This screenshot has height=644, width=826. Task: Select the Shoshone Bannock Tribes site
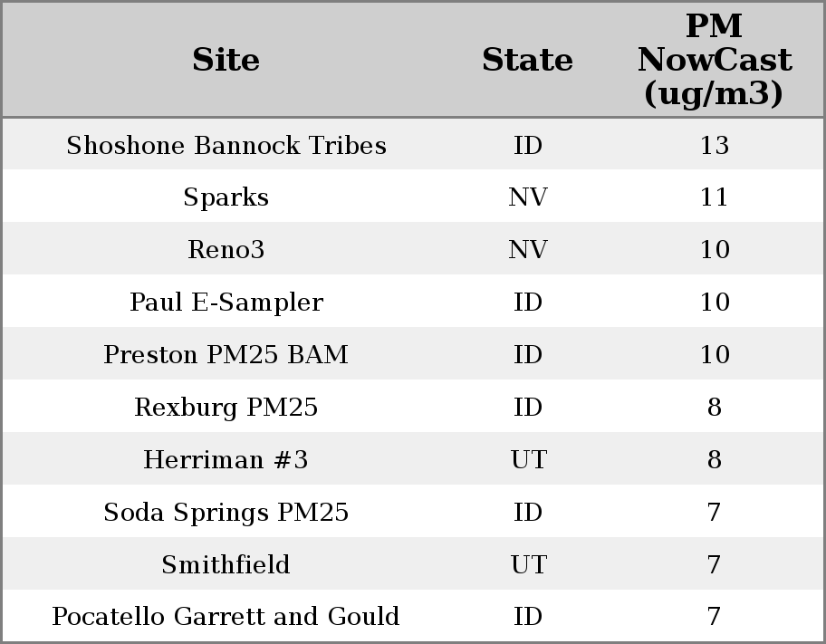226,145
